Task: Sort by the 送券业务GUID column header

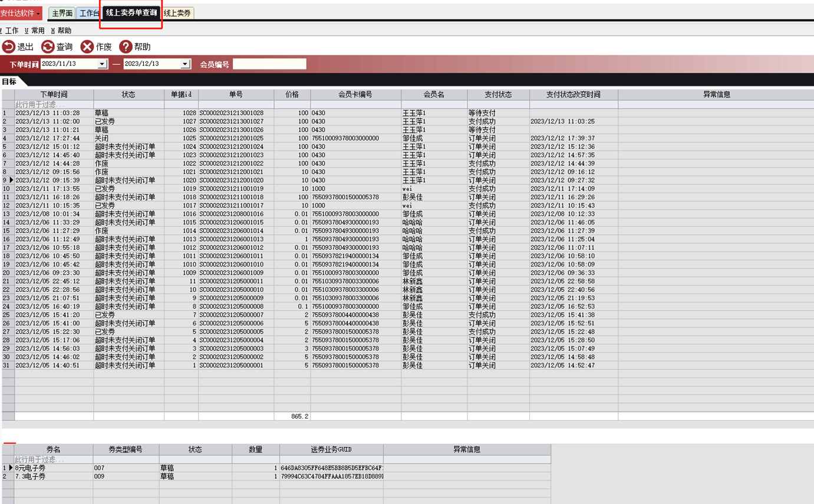Action: pyautogui.click(x=331, y=449)
